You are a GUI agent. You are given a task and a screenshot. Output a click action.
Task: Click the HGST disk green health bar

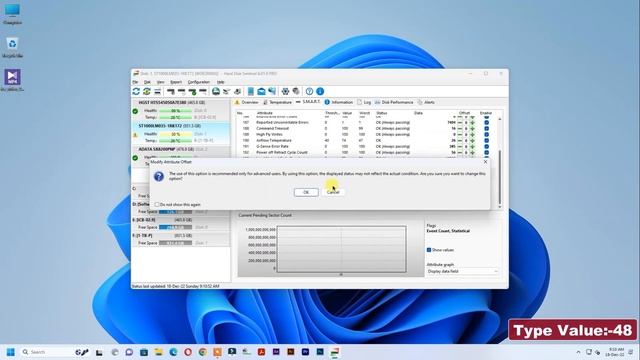coord(176,111)
